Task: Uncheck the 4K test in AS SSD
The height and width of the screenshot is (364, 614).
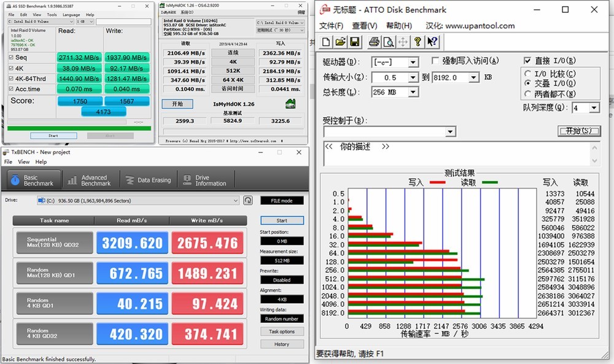Action: click(11, 68)
